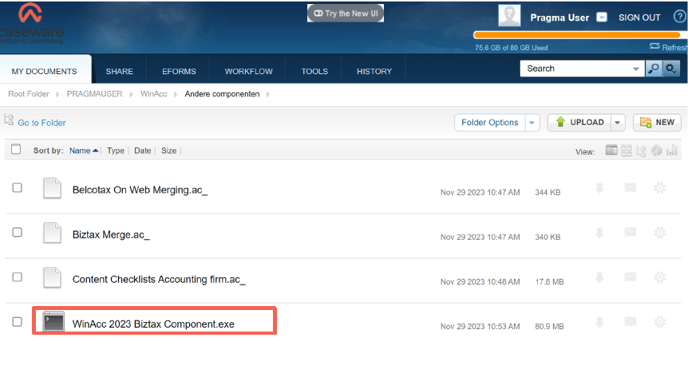Open gear options for WinAcc 2023 Biztax Component.exe
Viewport: 688px width, 373px height.
pyautogui.click(x=660, y=322)
